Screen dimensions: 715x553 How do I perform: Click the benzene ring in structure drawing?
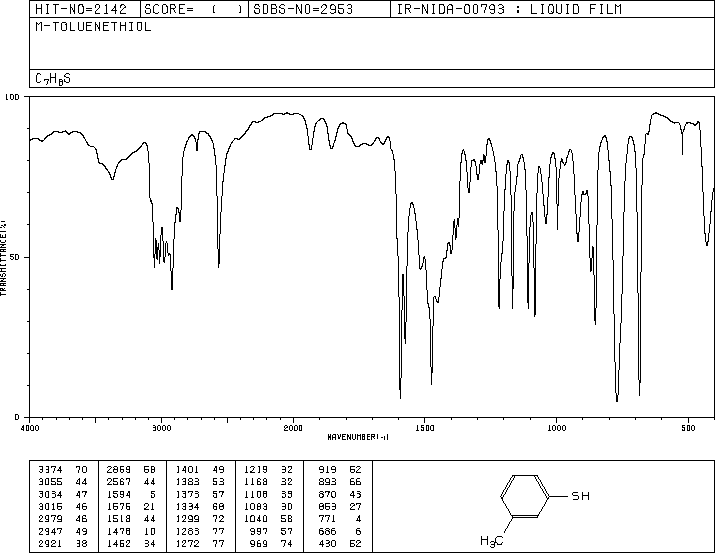[x=524, y=496]
